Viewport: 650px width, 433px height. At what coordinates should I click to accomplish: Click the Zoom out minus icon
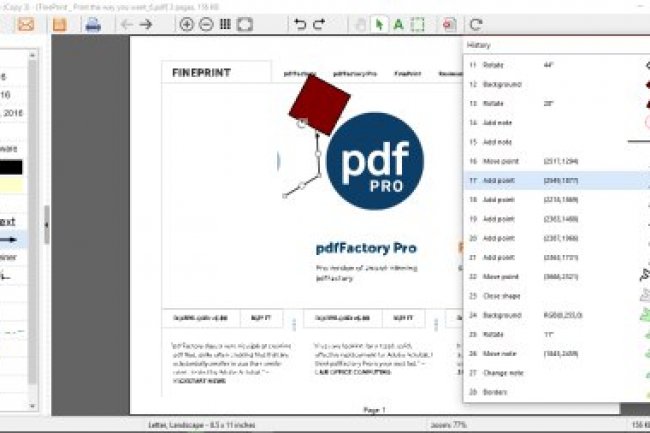[205, 24]
